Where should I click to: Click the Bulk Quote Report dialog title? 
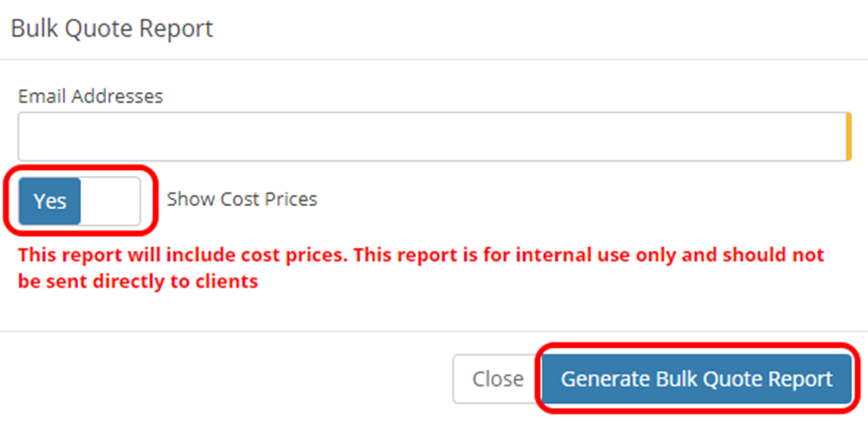point(112,28)
